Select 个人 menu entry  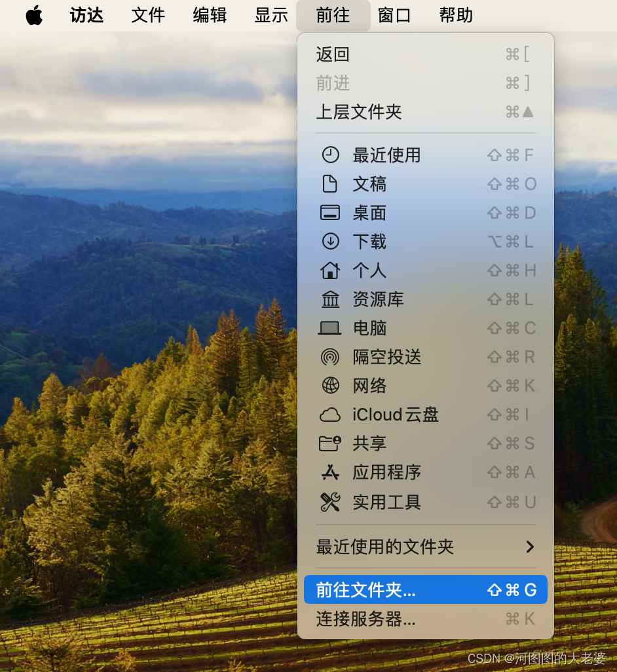tap(426, 271)
